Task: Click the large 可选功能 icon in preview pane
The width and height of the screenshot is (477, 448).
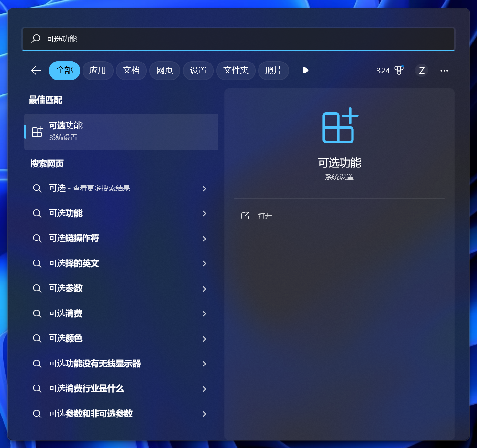Action: pyautogui.click(x=340, y=125)
